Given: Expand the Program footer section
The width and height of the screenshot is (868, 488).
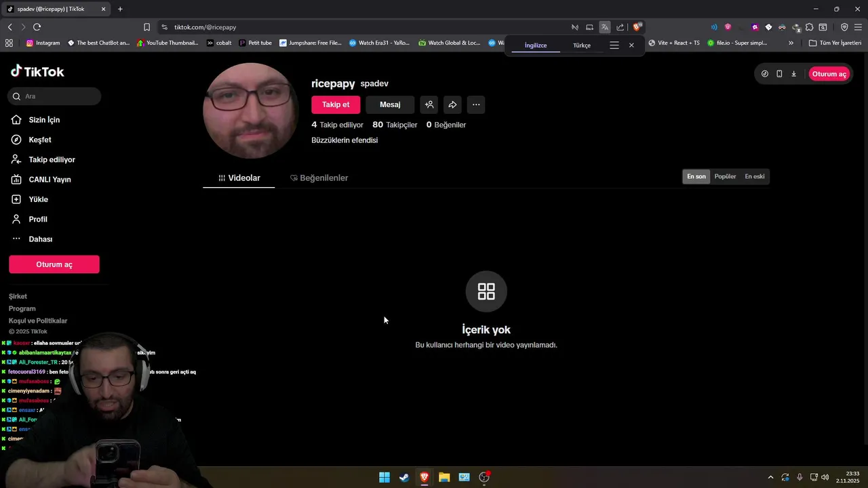Looking at the screenshot, I should 22,308.
